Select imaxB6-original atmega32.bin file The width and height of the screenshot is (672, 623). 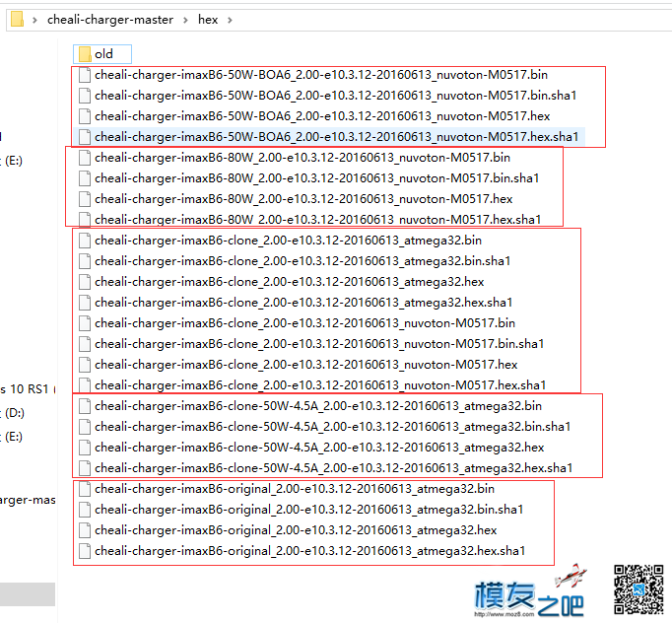(x=287, y=489)
